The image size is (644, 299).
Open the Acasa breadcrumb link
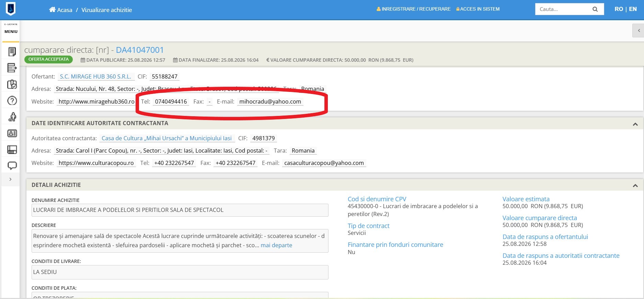tap(65, 10)
